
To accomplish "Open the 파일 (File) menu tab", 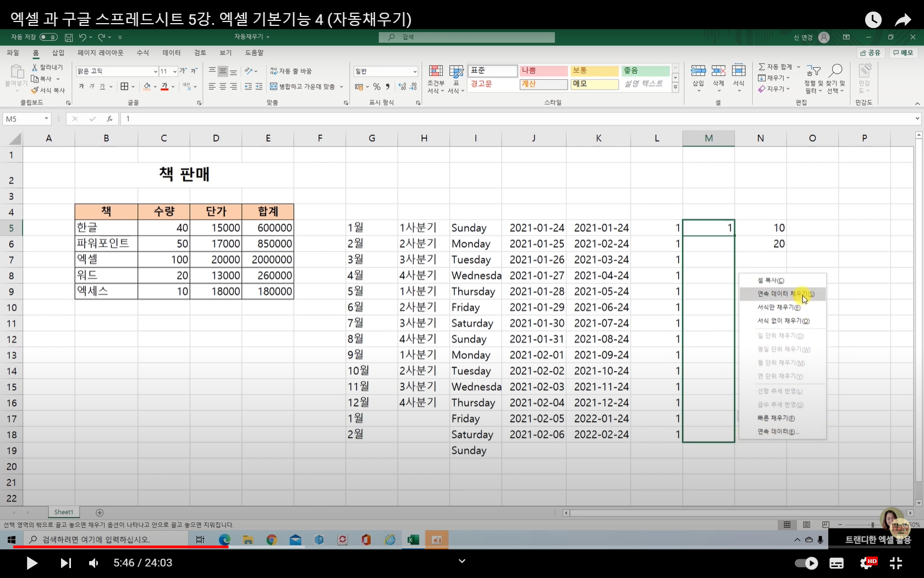I will point(13,52).
